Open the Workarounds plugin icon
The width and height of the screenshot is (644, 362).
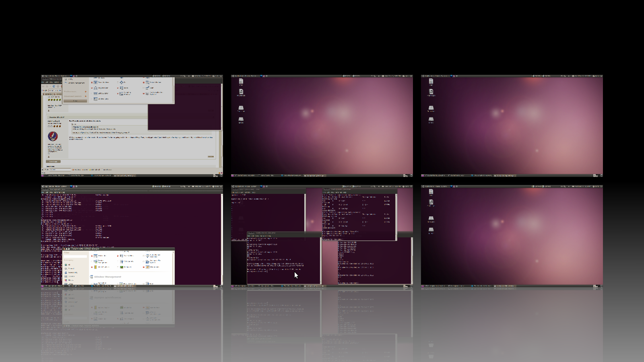point(147,267)
